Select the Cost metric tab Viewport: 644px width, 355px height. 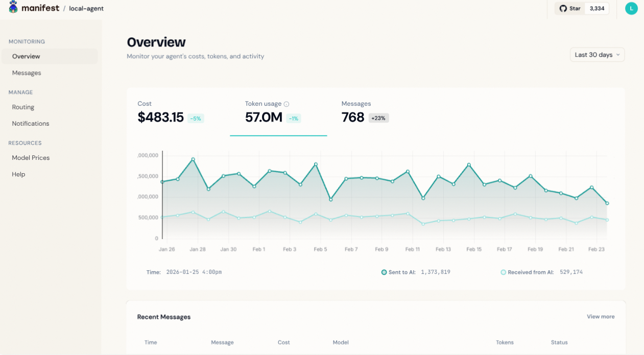point(170,112)
